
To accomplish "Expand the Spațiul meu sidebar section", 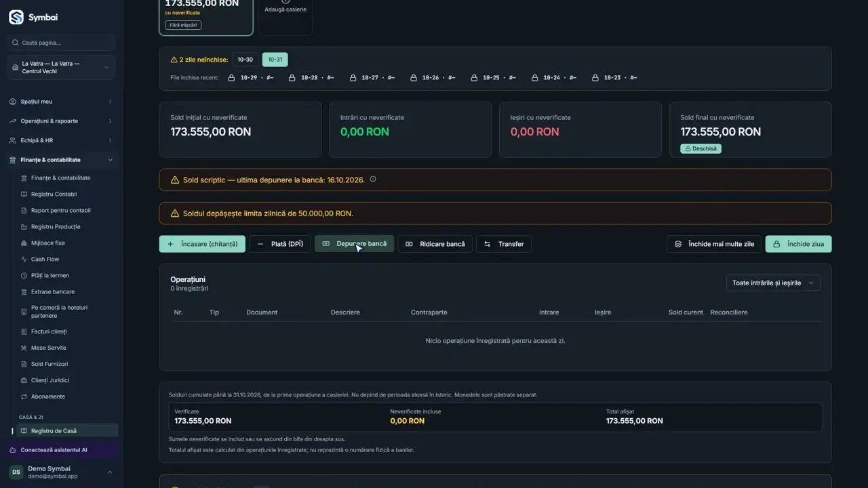I will (x=61, y=102).
